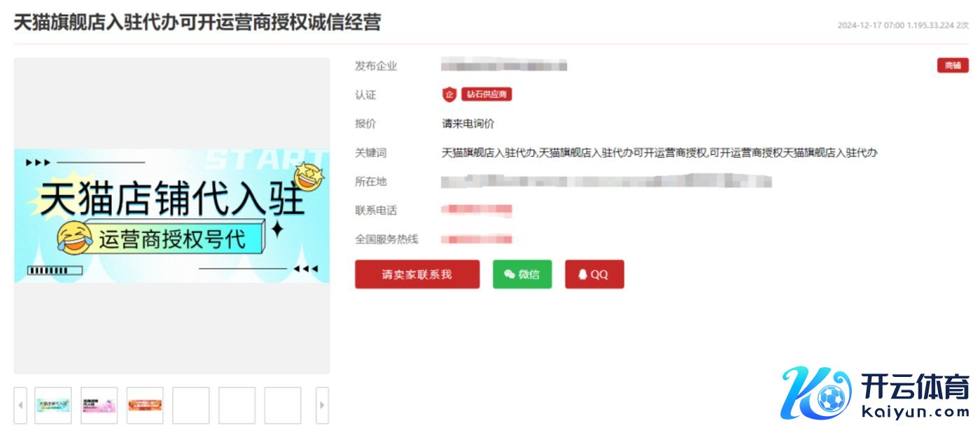Image resolution: width=980 pixels, height=435 pixels.
Task: Select the first cyan banner thumbnail
Action: point(53,406)
